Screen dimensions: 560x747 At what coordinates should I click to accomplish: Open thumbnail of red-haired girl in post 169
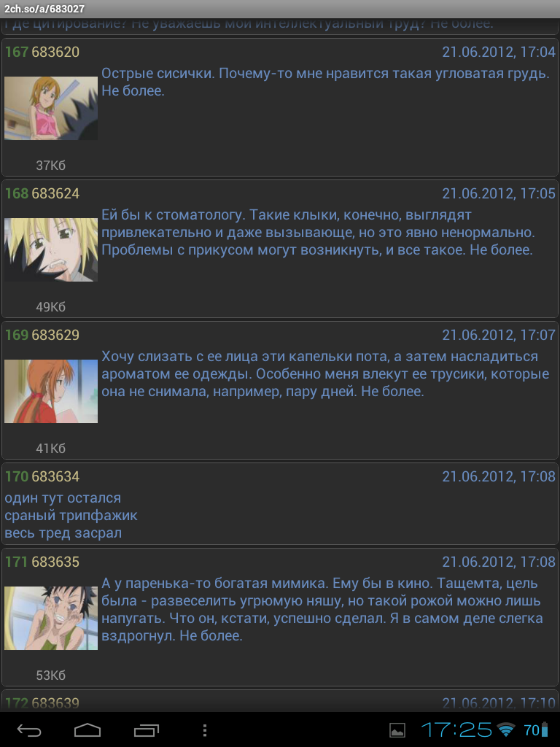pos(51,391)
